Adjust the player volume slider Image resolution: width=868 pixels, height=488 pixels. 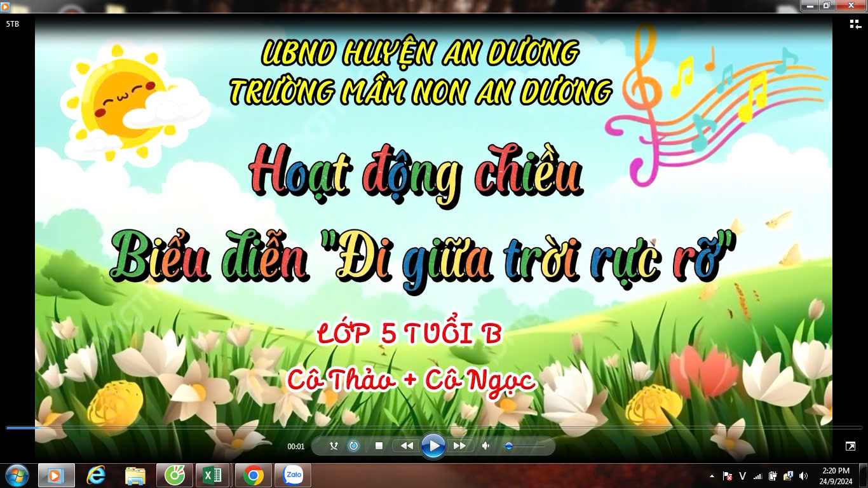point(522,446)
